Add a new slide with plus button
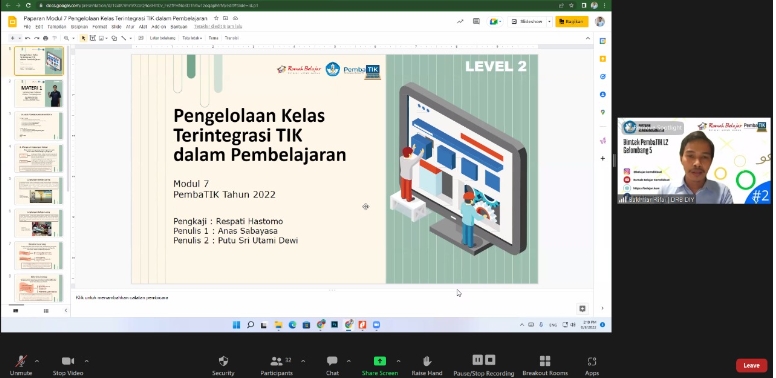The height and width of the screenshot is (378, 776). point(12,38)
